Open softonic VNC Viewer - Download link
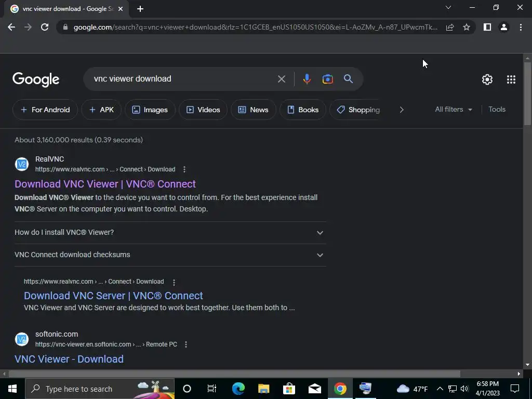This screenshot has width=532, height=399. 69,359
